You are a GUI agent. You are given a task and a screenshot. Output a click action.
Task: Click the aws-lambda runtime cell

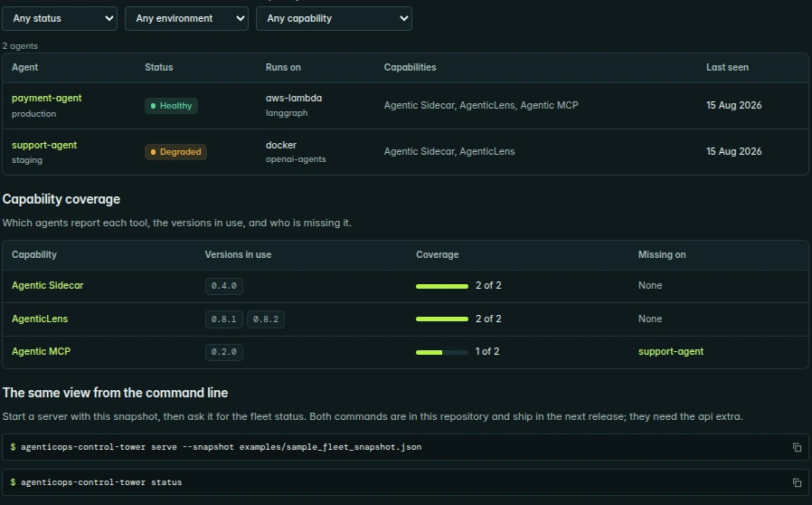click(x=294, y=98)
